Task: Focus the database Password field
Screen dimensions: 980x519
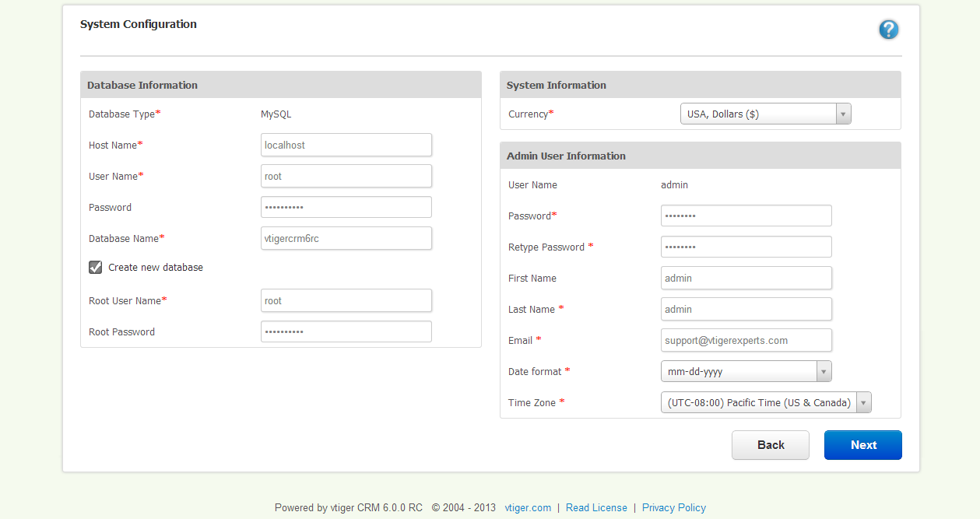Action: coord(346,207)
